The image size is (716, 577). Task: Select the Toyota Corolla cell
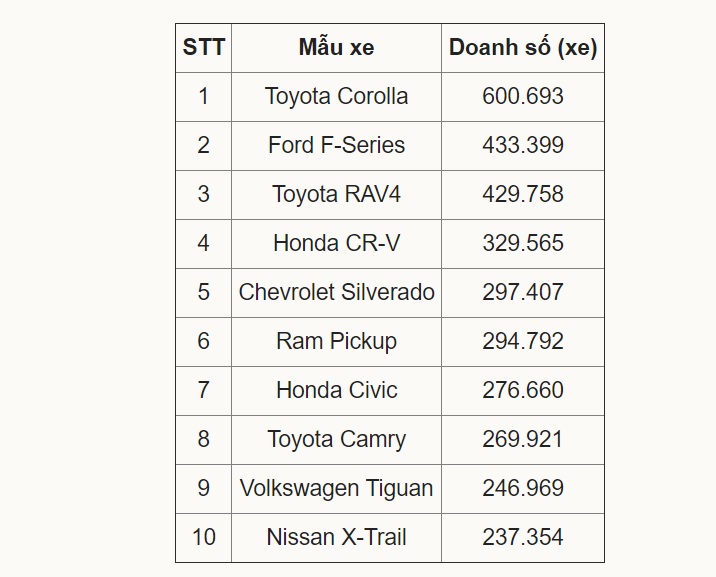[x=336, y=96]
